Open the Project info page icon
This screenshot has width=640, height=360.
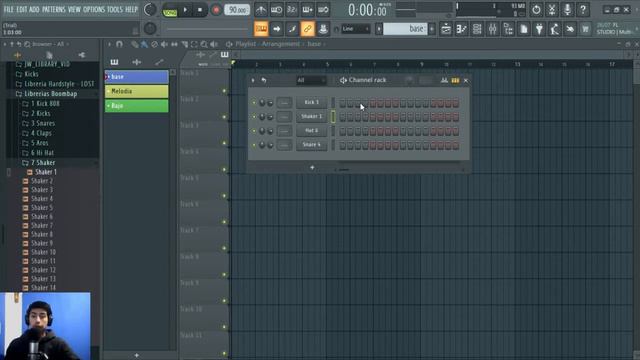point(524,29)
